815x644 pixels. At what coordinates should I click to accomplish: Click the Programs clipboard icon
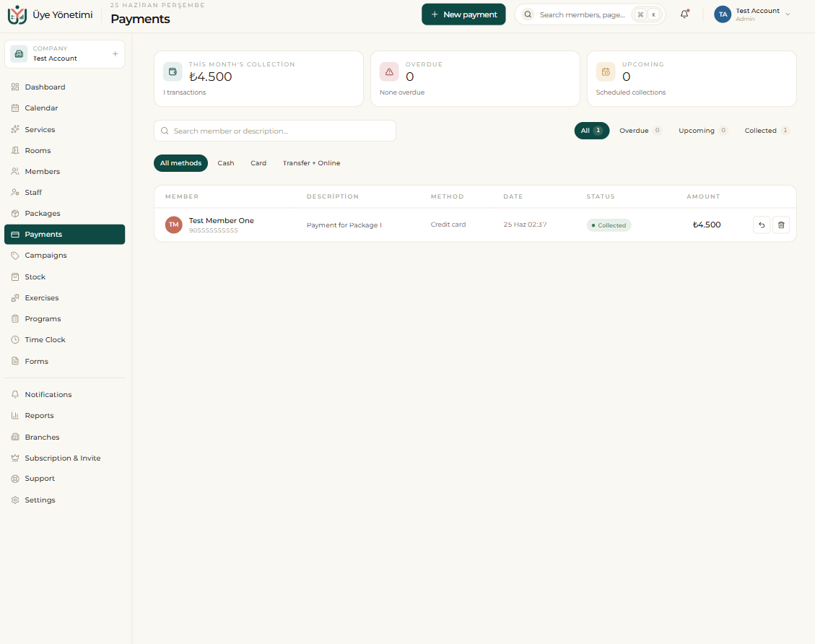click(x=15, y=318)
